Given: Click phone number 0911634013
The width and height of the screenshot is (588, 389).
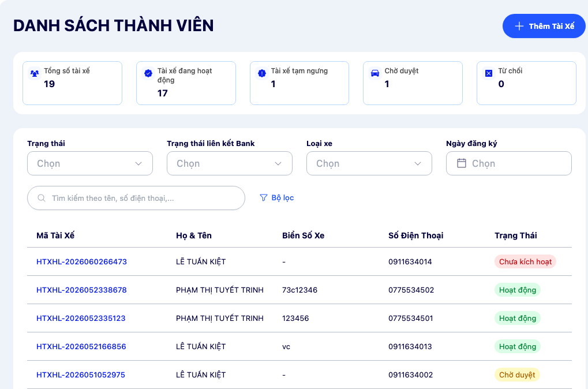Looking at the screenshot, I should tap(410, 347).
